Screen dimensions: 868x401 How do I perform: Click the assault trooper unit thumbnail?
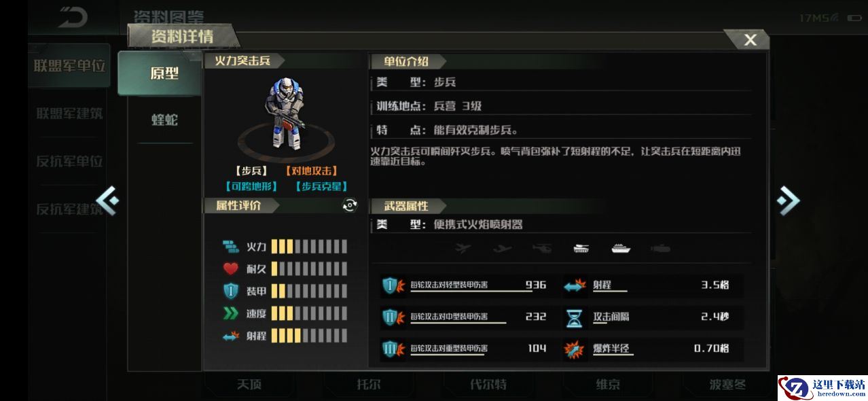pyautogui.click(x=285, y=114)
